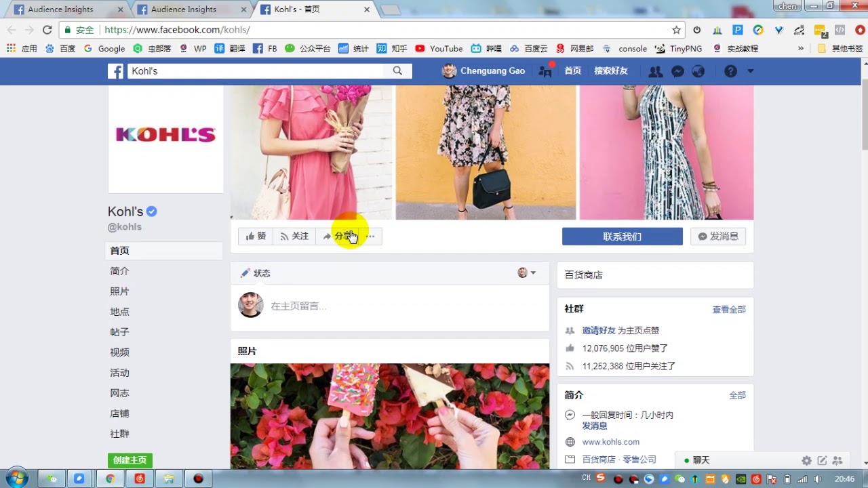The height and width of the screenshot is (488, 868).
Task: Expand the hidden bookmarks chevron
Action: point(801,49)
